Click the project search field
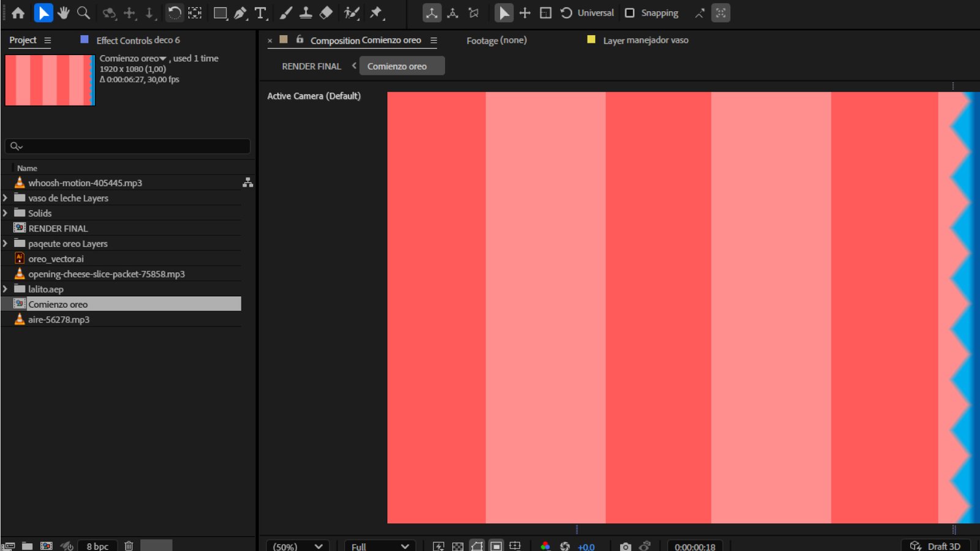 coord(127,146)
